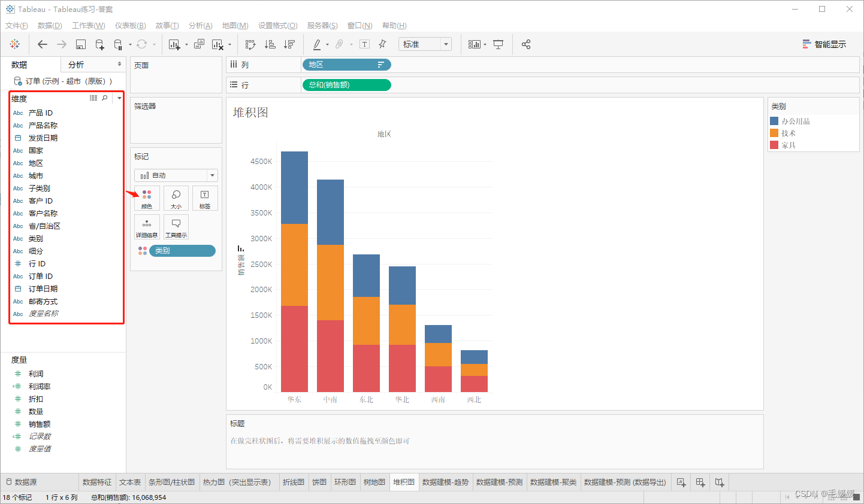Open the 工作表 menu

[89, 26]
